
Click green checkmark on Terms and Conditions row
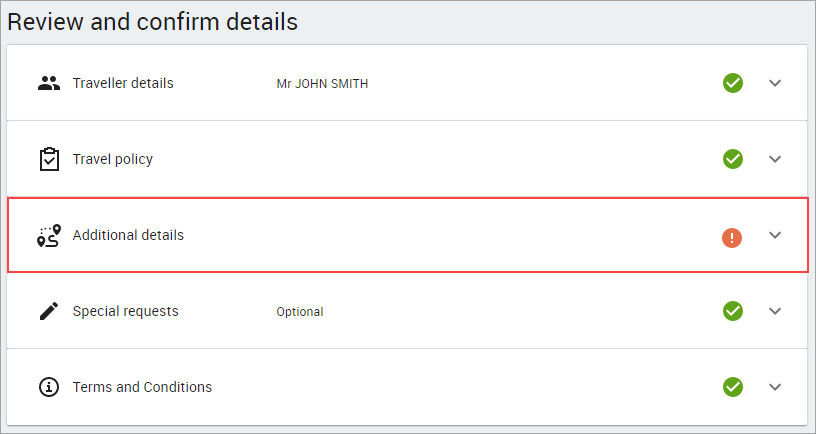(733, 387)
